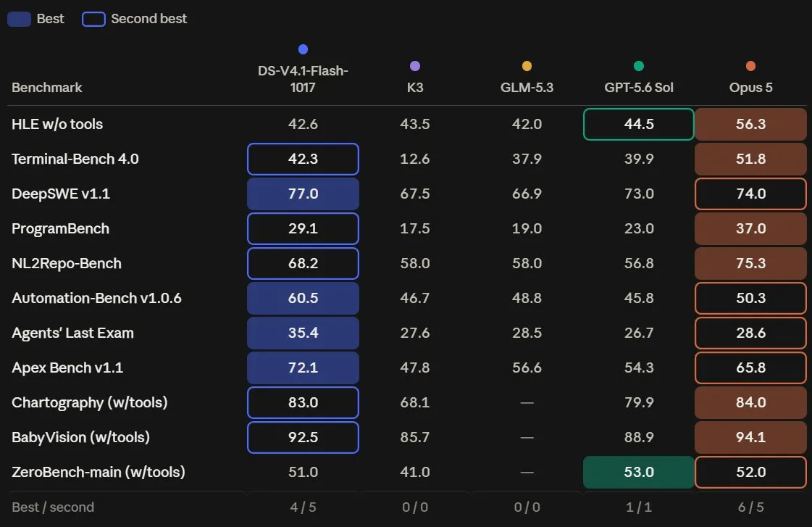
Task: Select the Apex Bench v1.1 row label
Action: 67,368
